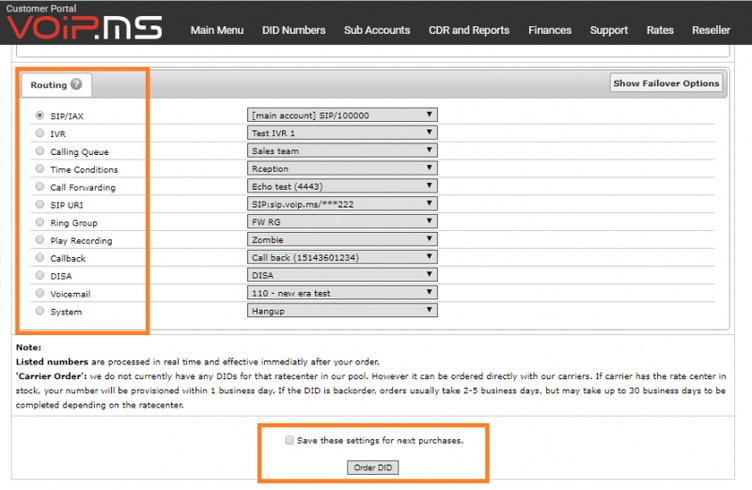
Task: Open the Echo test (4443) dropdown
Action: click(x=342, y=186)
